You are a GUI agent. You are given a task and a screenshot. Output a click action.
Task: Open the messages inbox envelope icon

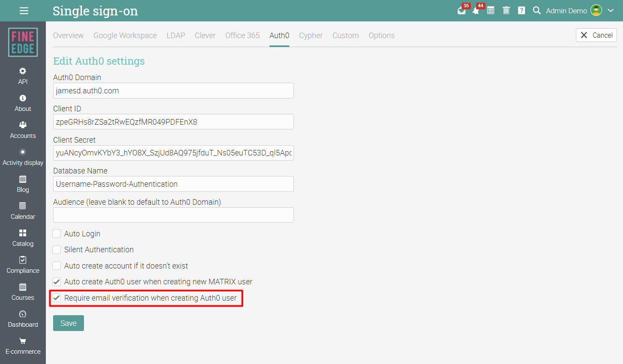point(461,11)
